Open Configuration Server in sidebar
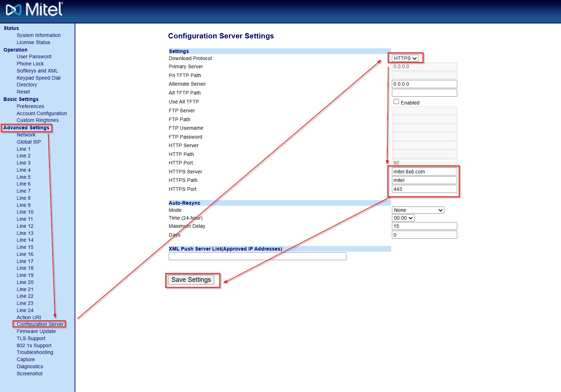The height and width of the screenshot is (392, 561). click(40, 324)
